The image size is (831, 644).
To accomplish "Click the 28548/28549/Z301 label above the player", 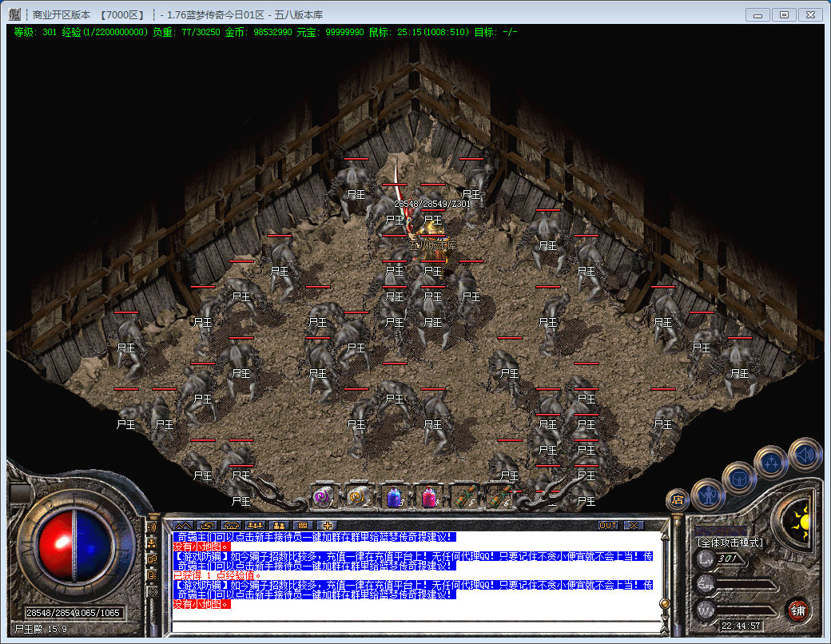I will click(x=432, y=204).
